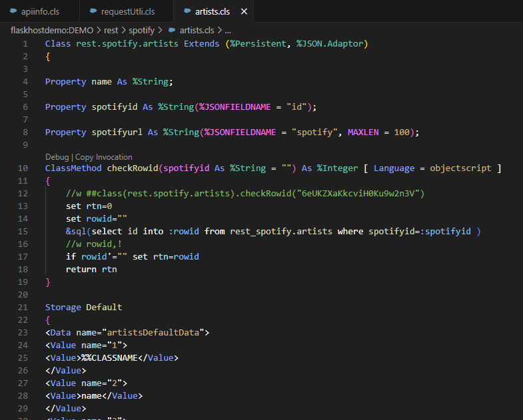Click line number 21 in gutter

(x=23, y=307)
